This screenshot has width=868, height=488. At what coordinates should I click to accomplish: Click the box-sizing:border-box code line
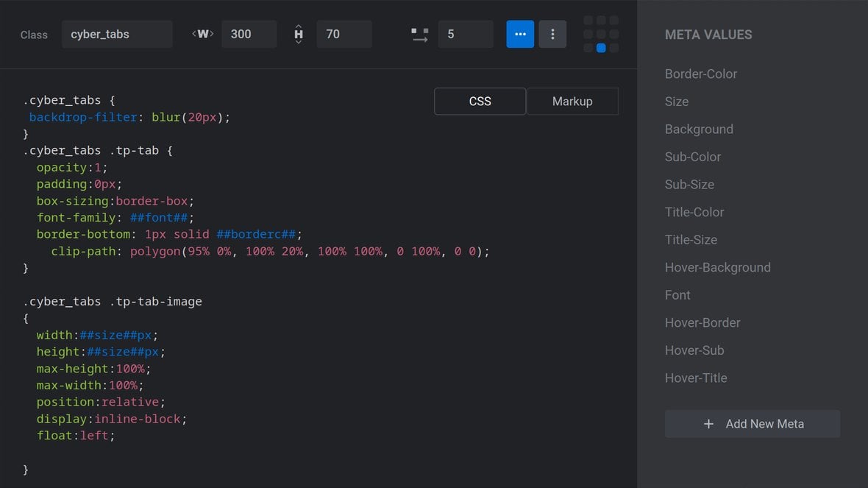pyautogui.click(x=115, y=201)
